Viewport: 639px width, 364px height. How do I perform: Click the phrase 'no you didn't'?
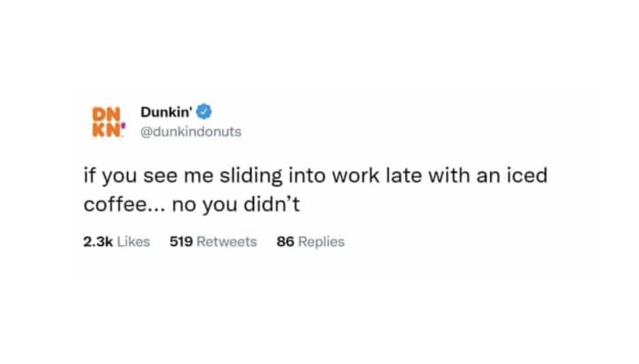[236, 204]
